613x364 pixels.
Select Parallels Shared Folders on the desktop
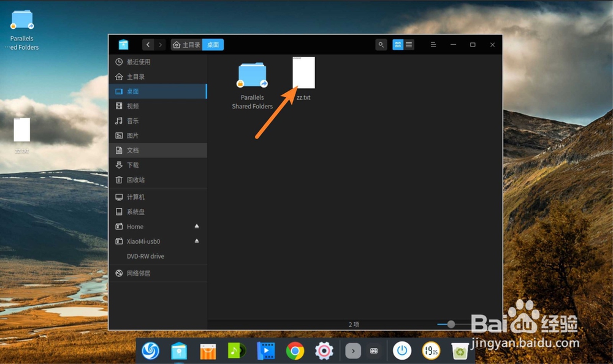click(x=22, y=30)
